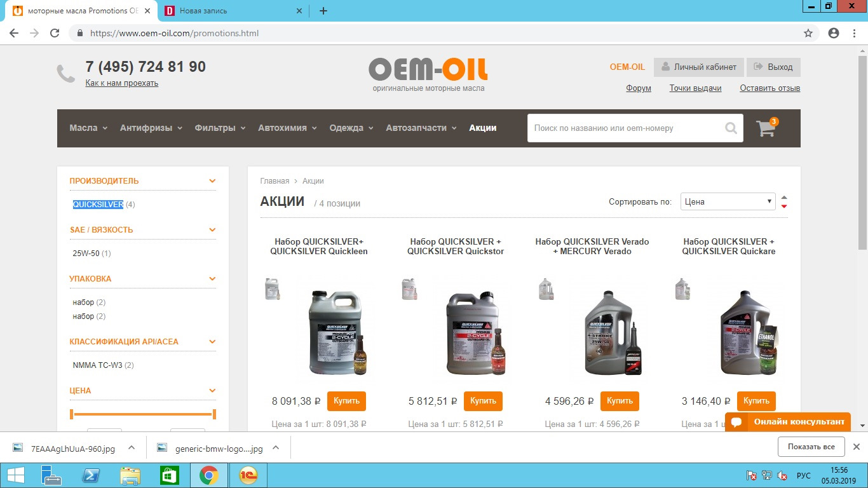Open Chrome's three-dot menu

854,33
